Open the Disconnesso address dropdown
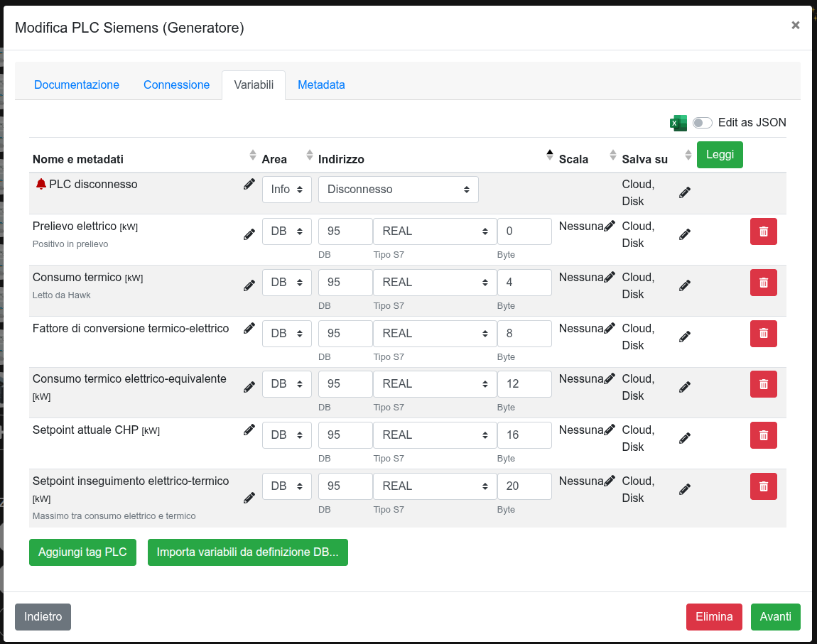817x644 pixels. click(x=398, y=190)
